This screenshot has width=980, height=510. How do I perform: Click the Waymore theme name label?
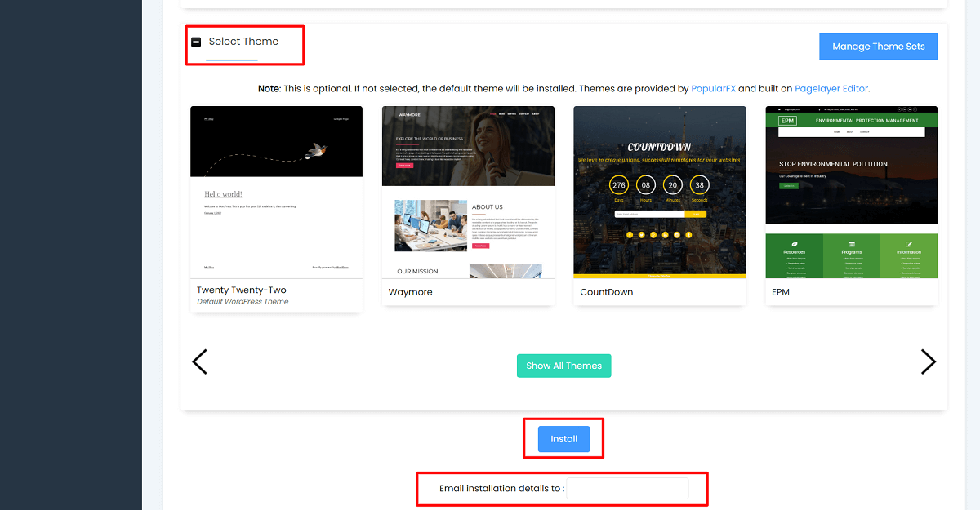(x=410, y=291)
